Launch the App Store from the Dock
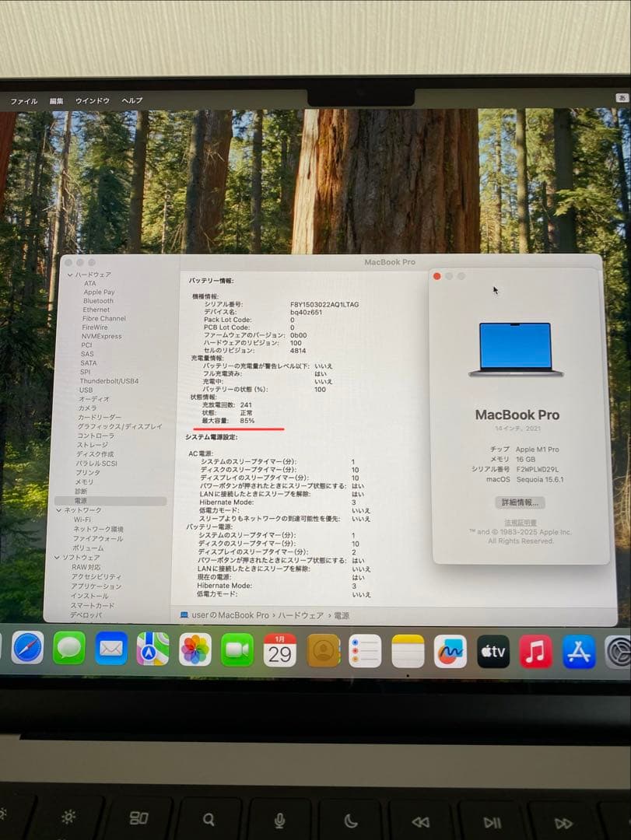The height and width of the screenshot is (840, 631). [579, 651]
